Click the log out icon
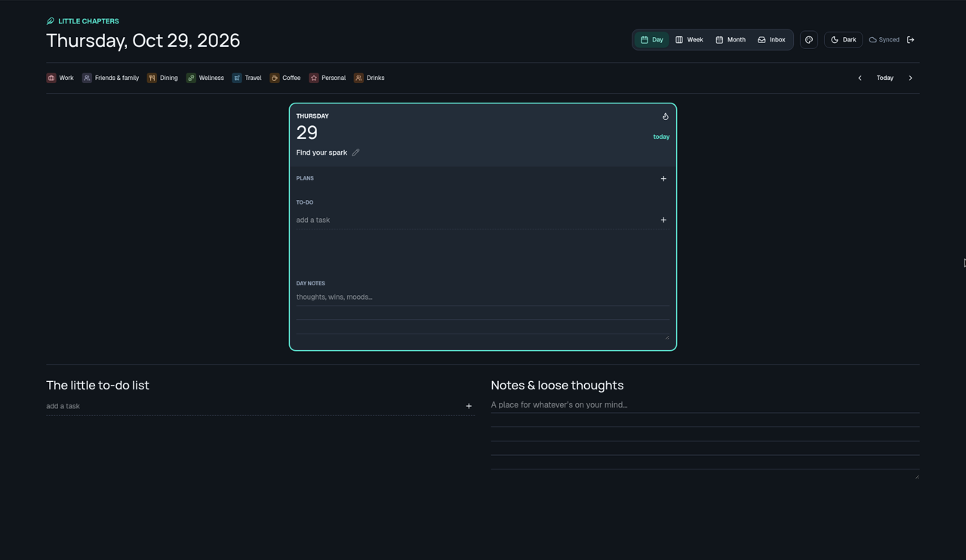966x560 pixels. click(910, 40)
